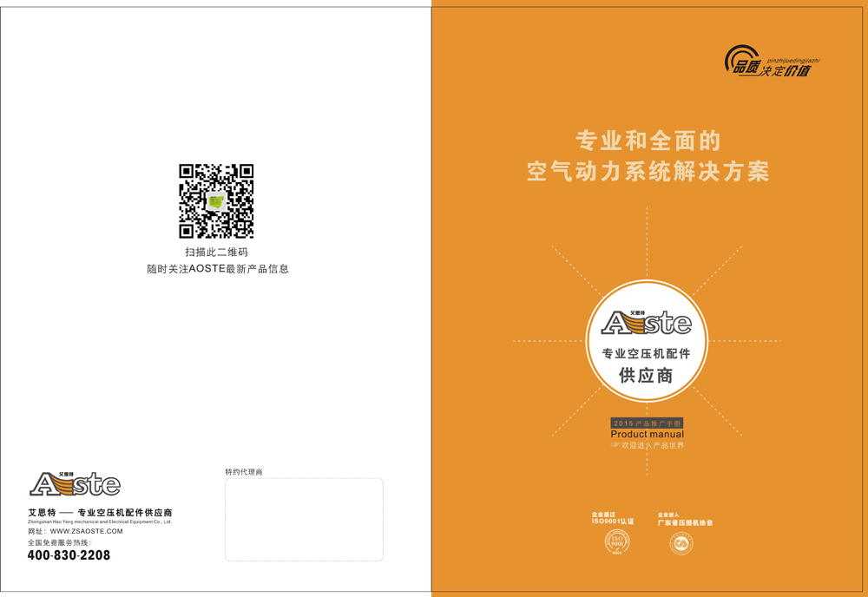This screenshot has height=597, width=868.
Task: Click the 400-830-2208 hotline number
Action: click(x=69, y=555)
